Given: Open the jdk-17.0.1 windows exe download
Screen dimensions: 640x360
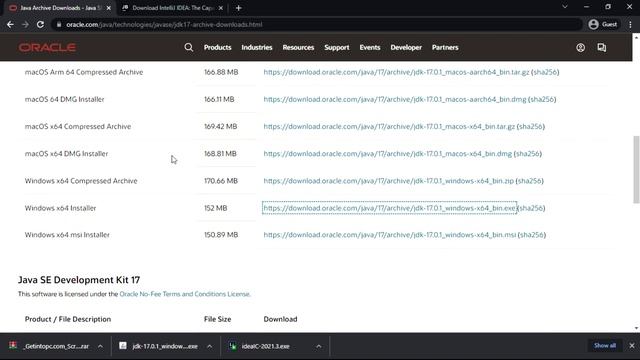Looking at the screenshot, I should click(158, 346).
